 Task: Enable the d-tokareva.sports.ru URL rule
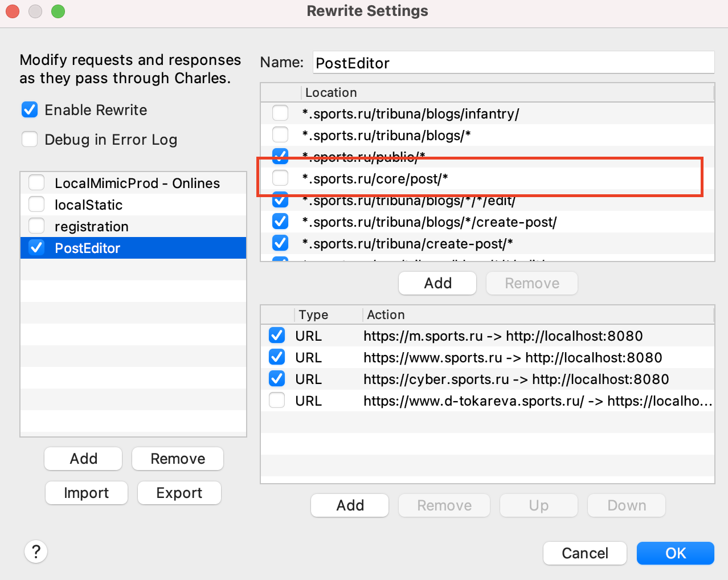pos(277,401)
